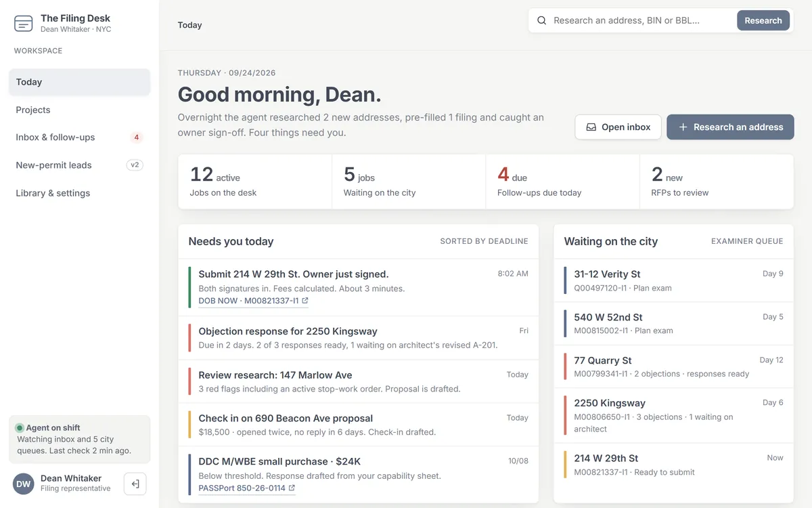
Task: Go to Inbox & follow-ups
Action: (x=80, y=137)
